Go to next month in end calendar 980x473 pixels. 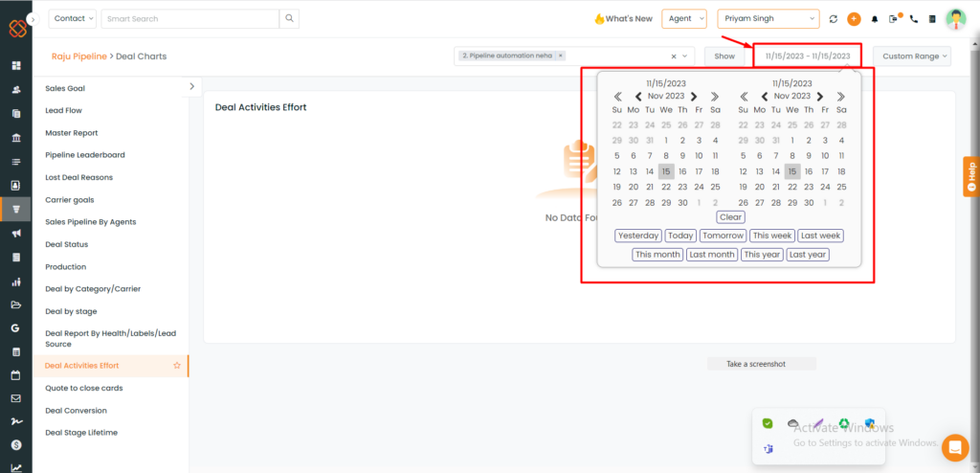pyautogui.click(x=820, y=97)
